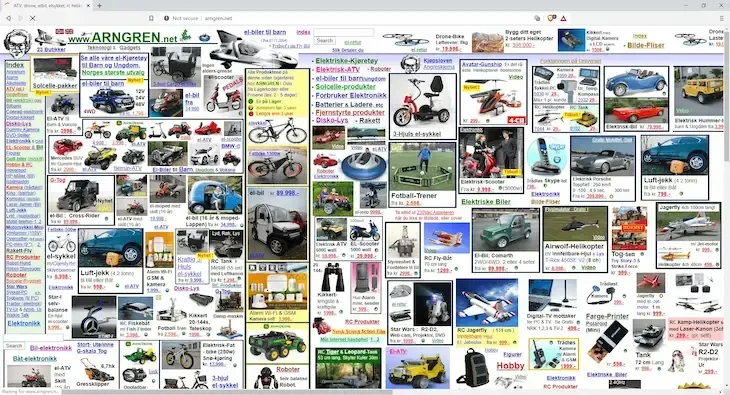The width and height of the screenshot is (730, 395).
Task: Open the Brave Rewards triangle icon
Action: point(563,18)
